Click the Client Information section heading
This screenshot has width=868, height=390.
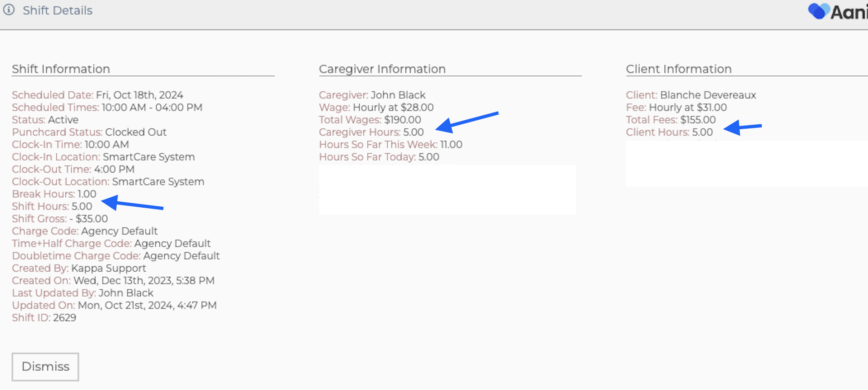(x=679, y=69)
